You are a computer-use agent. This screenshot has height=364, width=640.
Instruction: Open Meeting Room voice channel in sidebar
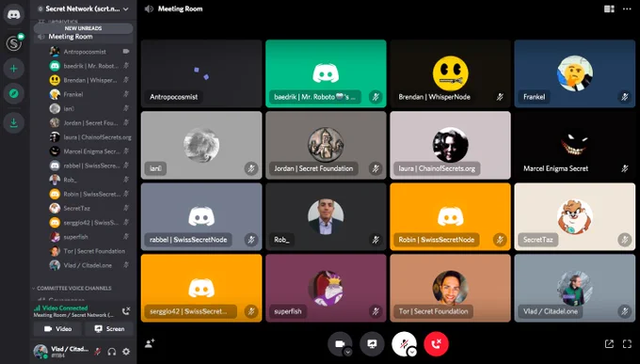point(83,37)
